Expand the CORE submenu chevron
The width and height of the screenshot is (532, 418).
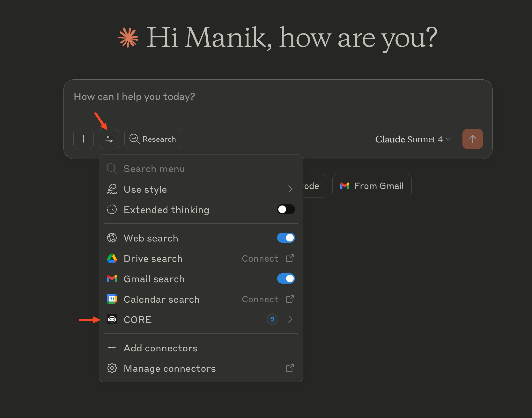coord(290,319)
